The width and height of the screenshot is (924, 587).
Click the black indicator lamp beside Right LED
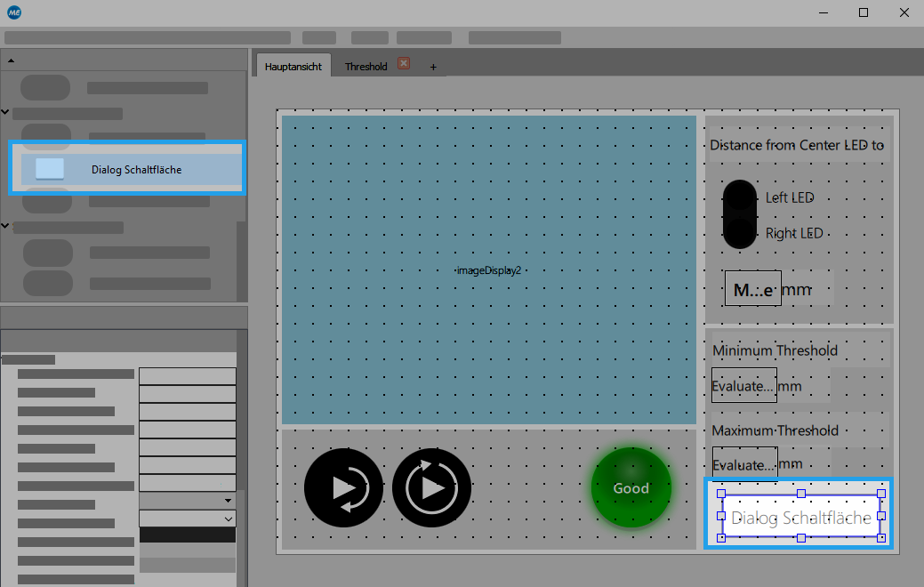(740, 233)
